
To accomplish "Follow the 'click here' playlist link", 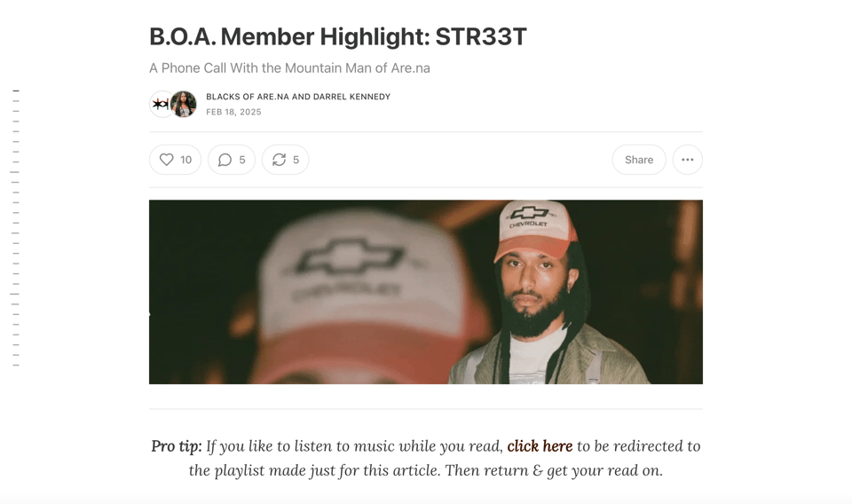I will tap(540, 446).
